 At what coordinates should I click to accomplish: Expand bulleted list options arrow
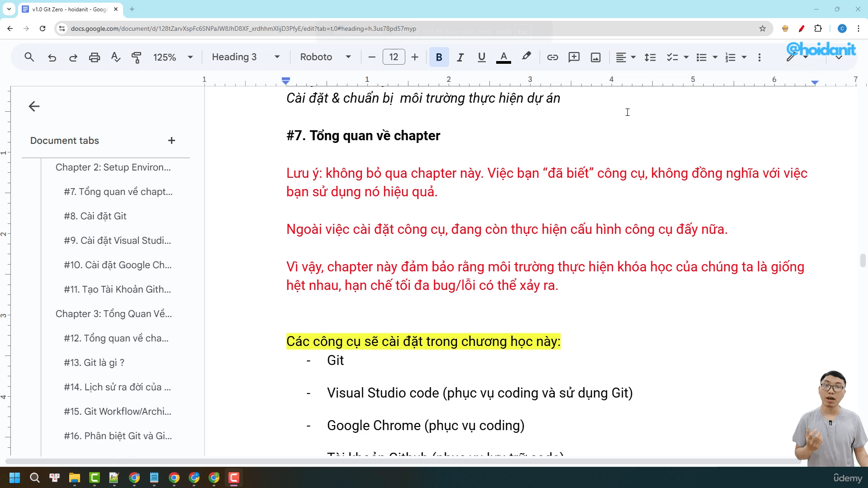(x=715, y=57)
